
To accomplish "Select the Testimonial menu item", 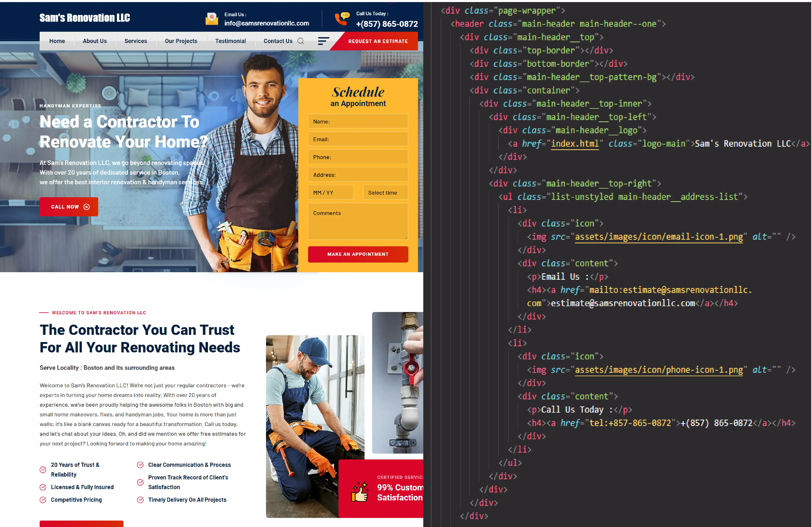I will [230, 41].
